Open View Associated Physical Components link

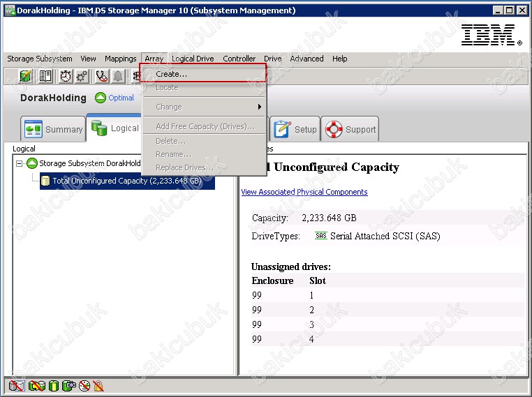(x=304, y=192)
